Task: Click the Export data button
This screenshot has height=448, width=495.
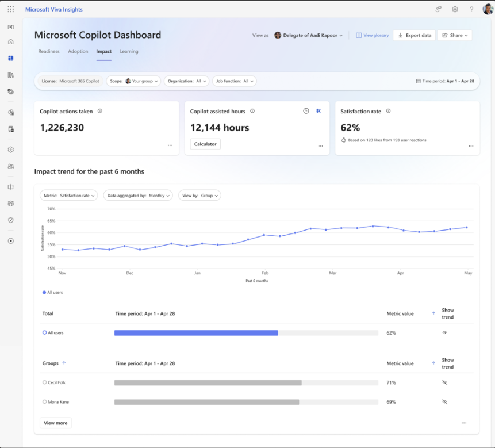Action: coord(414,35)
